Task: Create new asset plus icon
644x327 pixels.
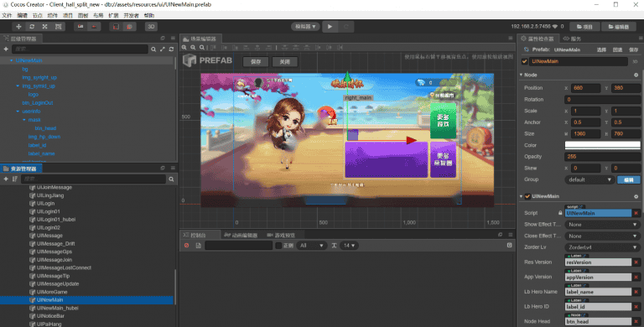Action: click(6, 179)
